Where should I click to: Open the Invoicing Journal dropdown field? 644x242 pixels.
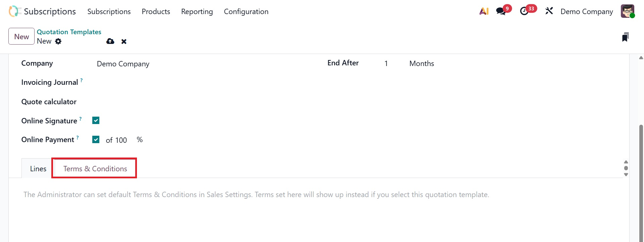[168, 82]
